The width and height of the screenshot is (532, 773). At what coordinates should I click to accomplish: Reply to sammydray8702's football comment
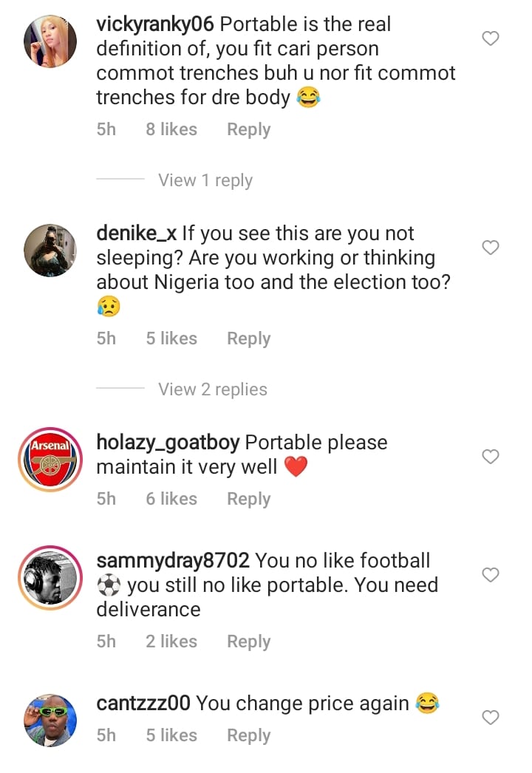248,641
